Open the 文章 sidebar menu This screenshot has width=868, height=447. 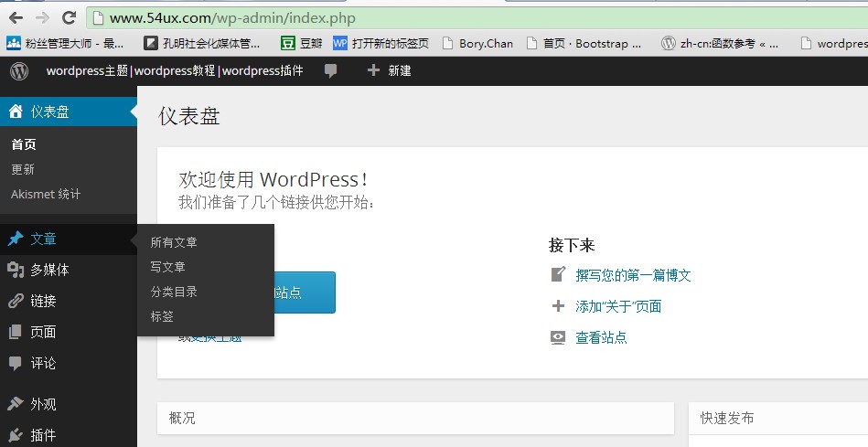point(68,239)
